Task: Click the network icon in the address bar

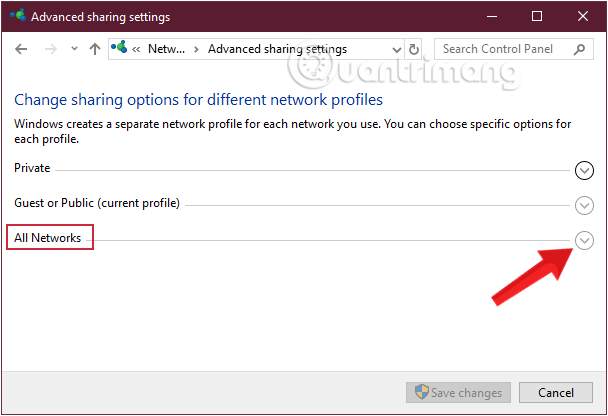Action: (121, 49)
